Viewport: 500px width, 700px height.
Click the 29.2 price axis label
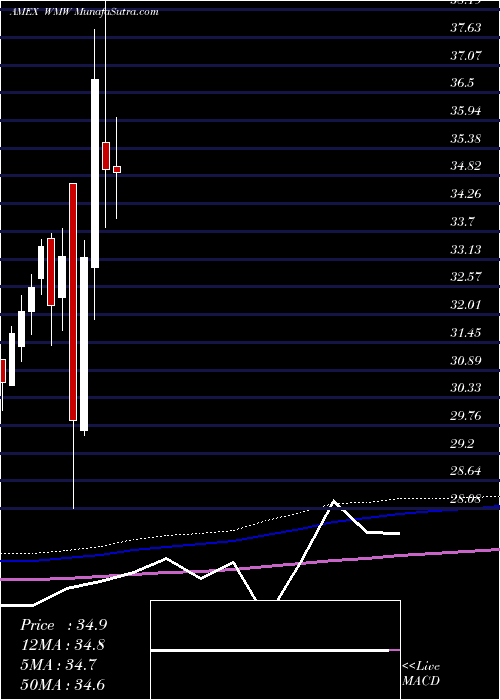(462, 443)
